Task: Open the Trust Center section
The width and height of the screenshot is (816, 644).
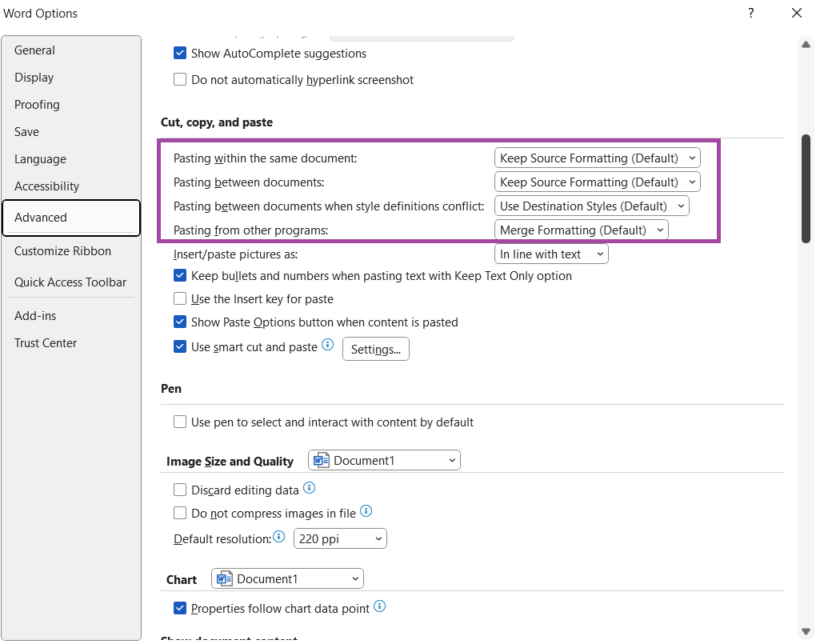Action: (x=45, y=342)
